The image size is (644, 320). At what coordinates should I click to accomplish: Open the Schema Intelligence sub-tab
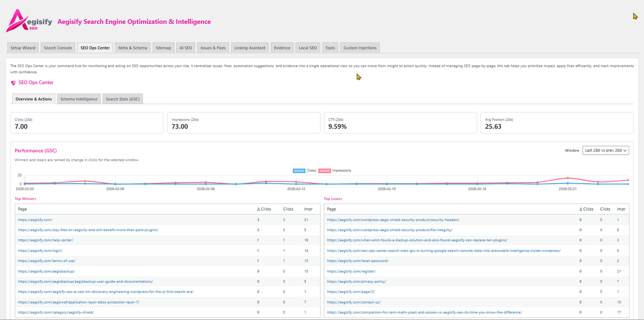tap(79, 99)
